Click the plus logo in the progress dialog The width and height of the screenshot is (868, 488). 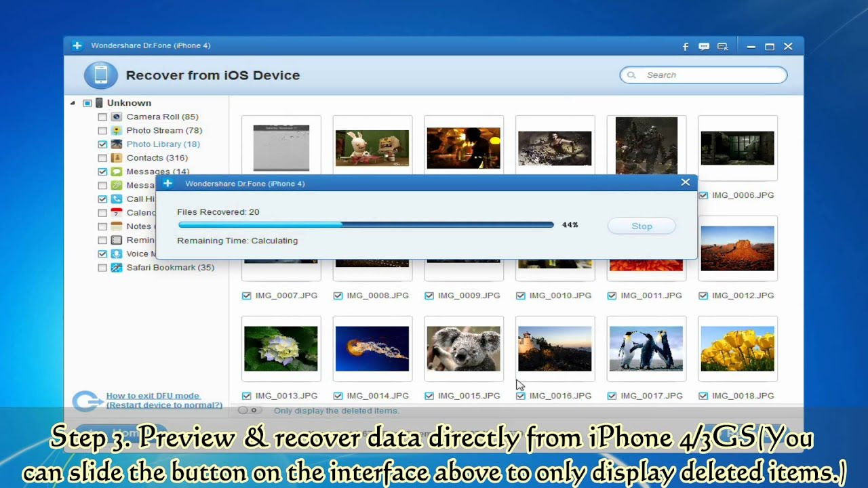[167, 184]
